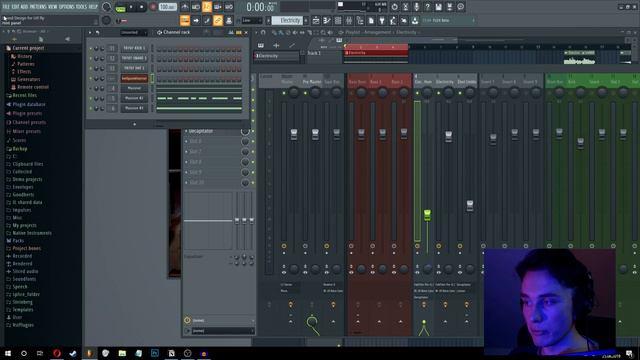Open the snap dropdown showing Line
Screen dimensions: 640x360
tap(251, 20)
